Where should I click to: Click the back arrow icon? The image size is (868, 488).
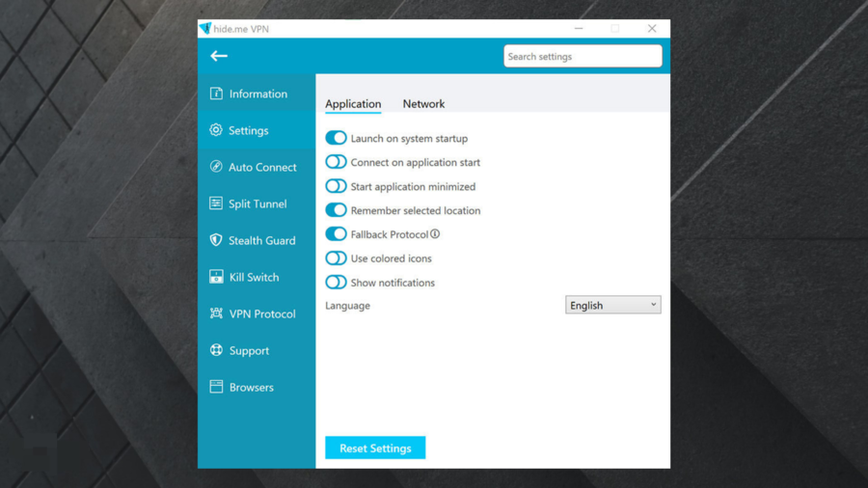(219, 56)
